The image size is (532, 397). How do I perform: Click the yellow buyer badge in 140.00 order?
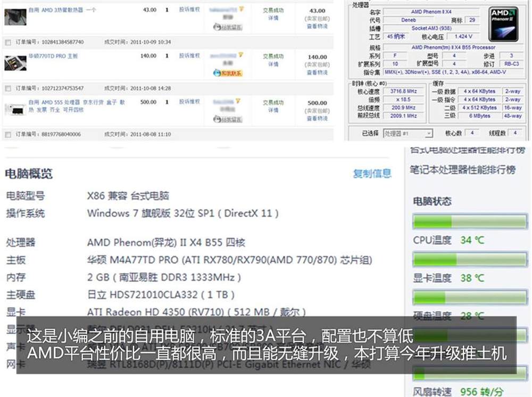240,55
